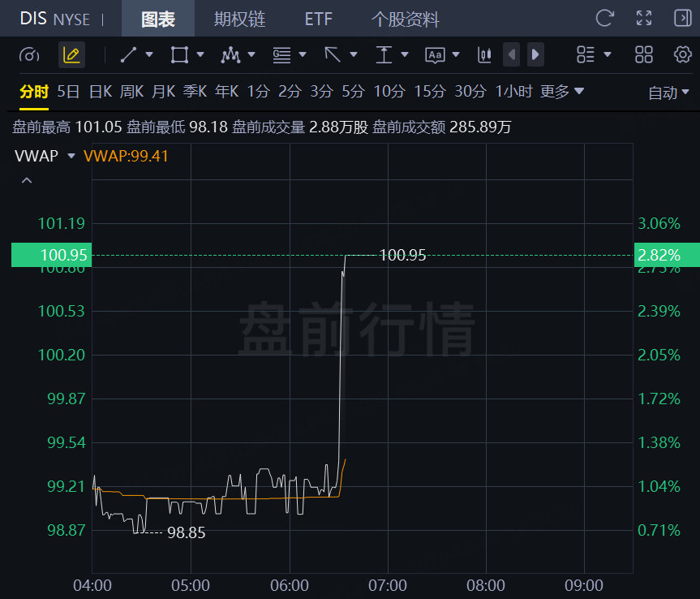Click the refresh icon
This screenshot has height=599, width=700.
click(605, 19)
